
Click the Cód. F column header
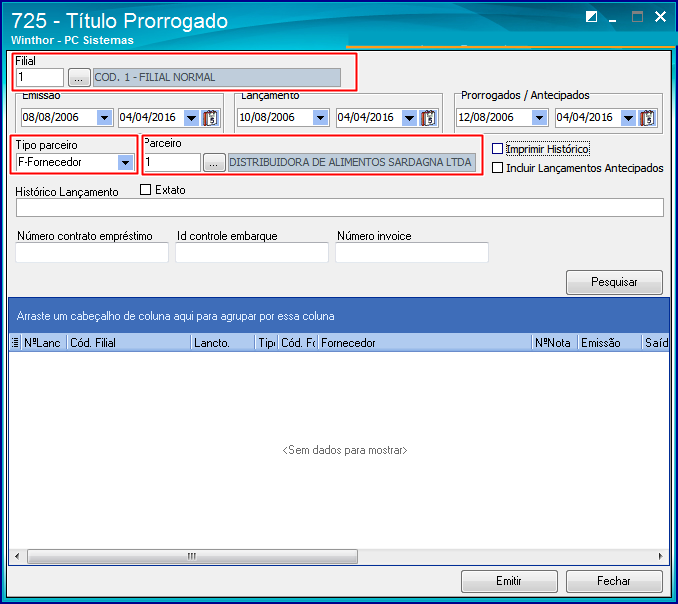[x=298, y=343]
